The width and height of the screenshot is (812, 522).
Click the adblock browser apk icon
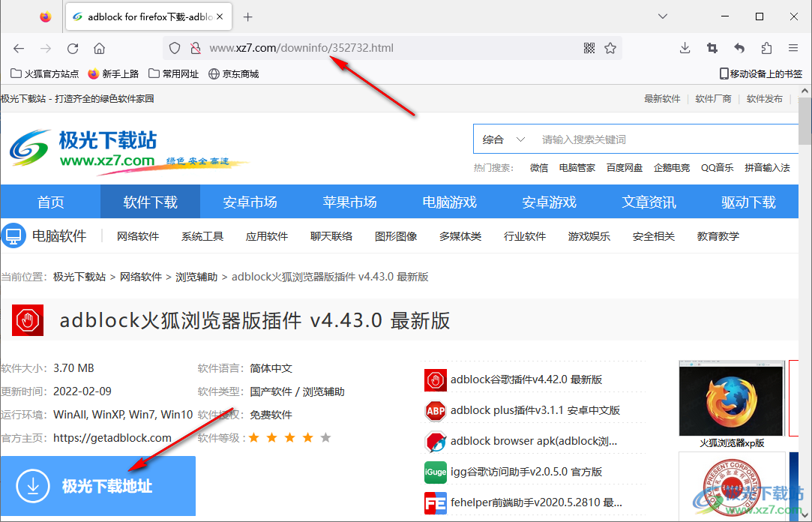click(x=435, y=441)
